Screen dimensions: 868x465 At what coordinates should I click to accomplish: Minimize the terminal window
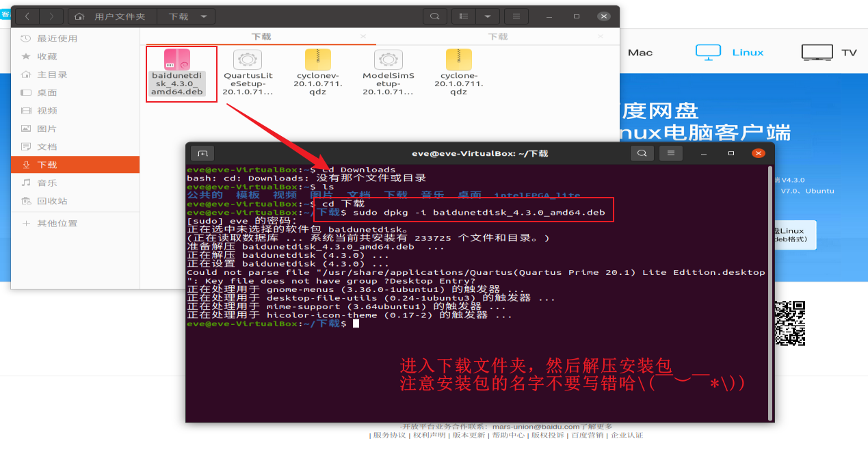tap(705, 153)
